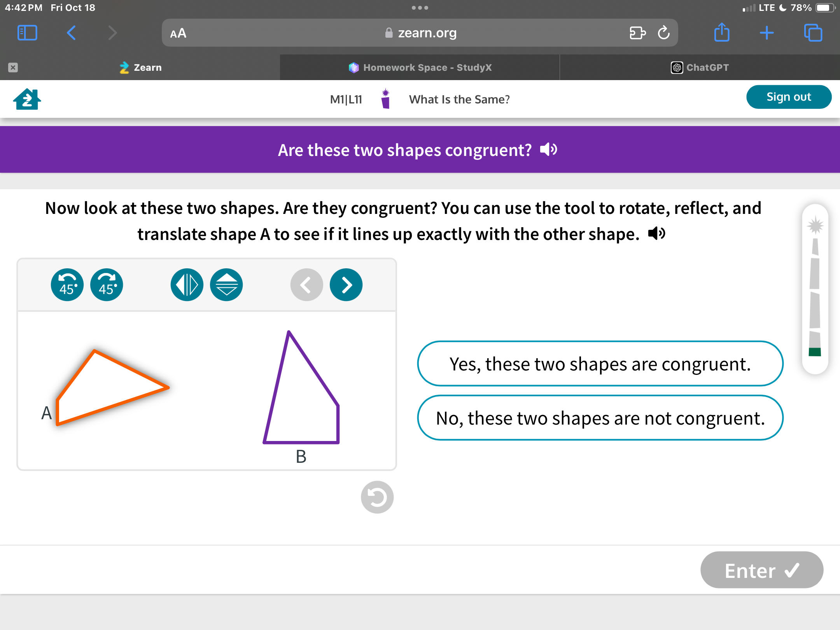840x630 pixels.
Task: Tap the purple lesson marker icon in header
Action: tap(385, 99)
